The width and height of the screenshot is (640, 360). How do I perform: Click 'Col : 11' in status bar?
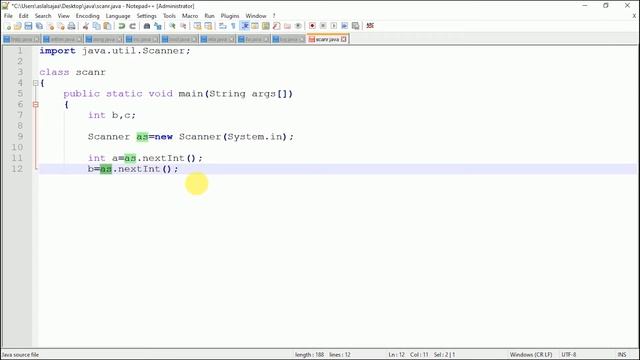pos(419,355)
